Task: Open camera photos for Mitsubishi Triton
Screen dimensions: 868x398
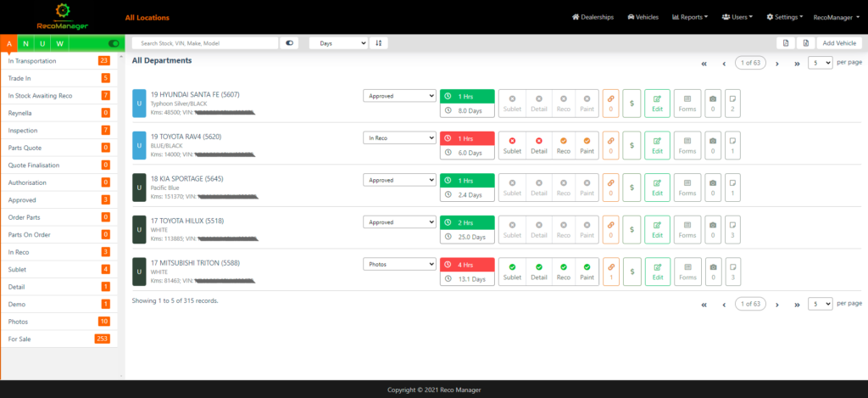Action: click(x=712, y=272)
